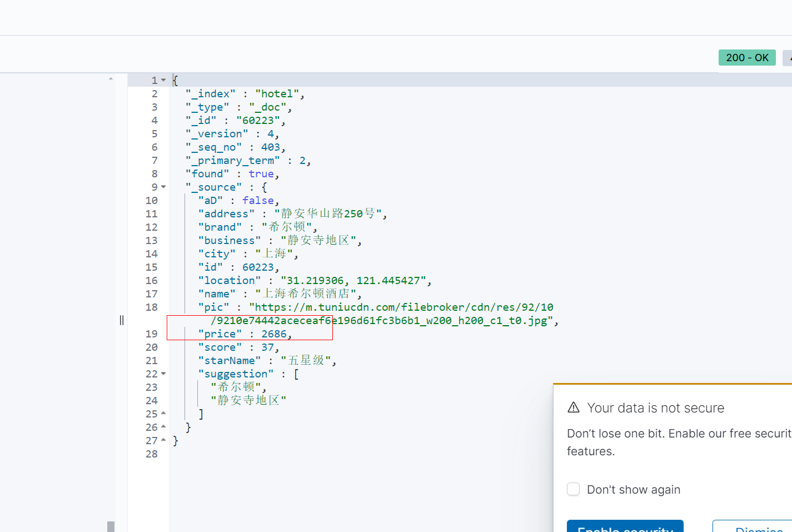Viewport: 792px width, 532px height.
Task: Click the fold arrow at line 25
Action: tap(163, 414)
